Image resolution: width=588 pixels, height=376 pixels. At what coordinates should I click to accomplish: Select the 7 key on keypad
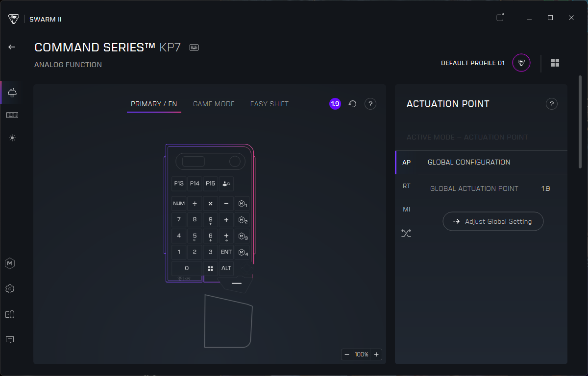[x=179, y=220]
